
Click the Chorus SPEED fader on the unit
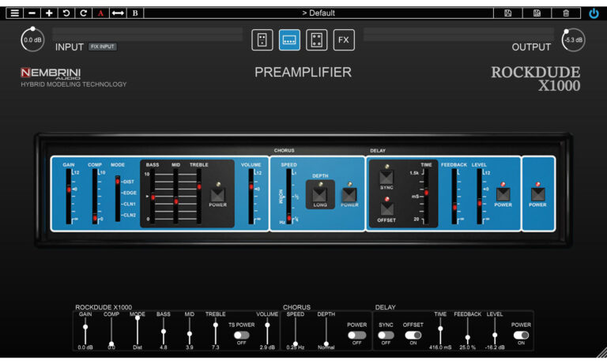coord(288,197)
